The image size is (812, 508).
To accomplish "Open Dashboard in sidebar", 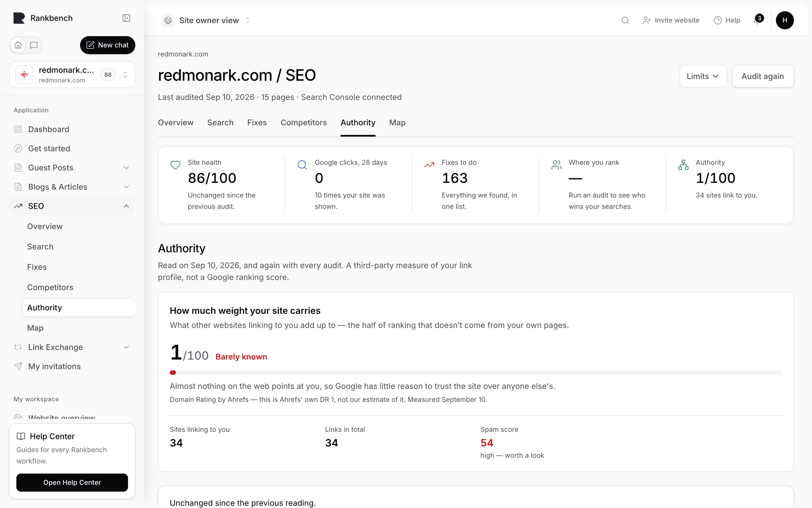I will pyautogui.click(x=72, y=129).
